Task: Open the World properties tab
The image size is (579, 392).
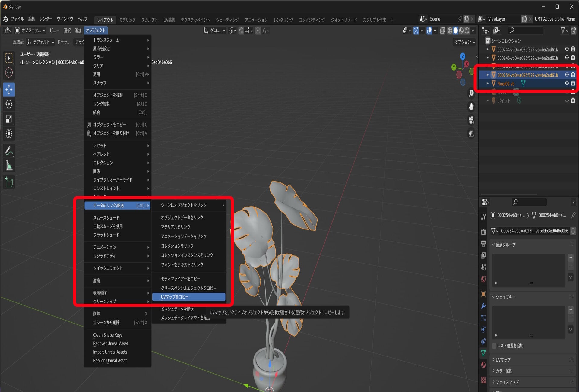Action: pyautogui.click(x=483, y=279)
